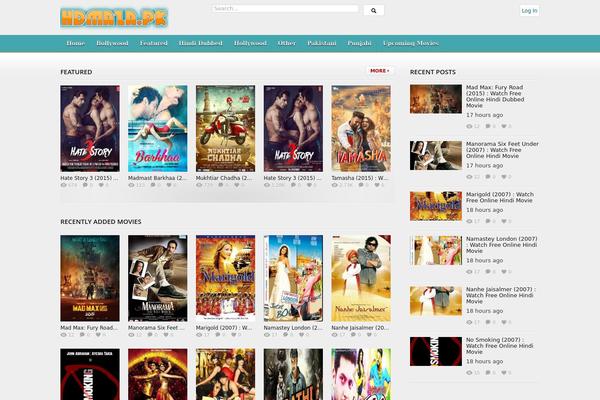Click comments icon under Mad Max recent post
This screenshot has height=400, width=600.
[488, 126]
